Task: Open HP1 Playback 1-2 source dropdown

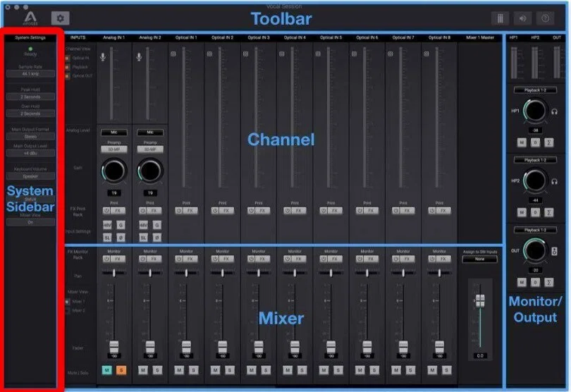Action: pyautogui.click(x=535, y=90)
